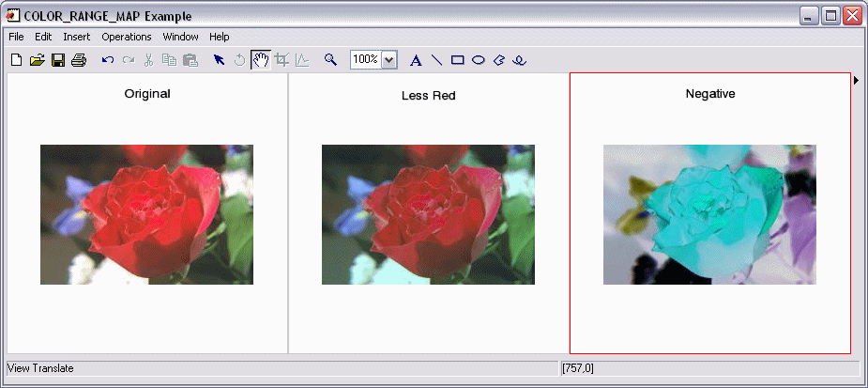Screen dimensions: 868x388
Task: Open a file with the folder icon
Action: click(x=38, y=60)
